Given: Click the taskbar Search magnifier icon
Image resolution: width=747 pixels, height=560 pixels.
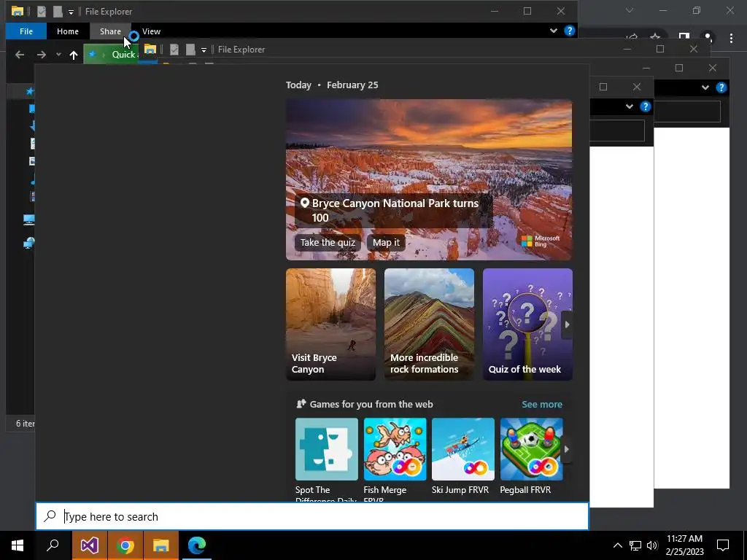Looking at the screenshot, I should [x=53, y=545].
